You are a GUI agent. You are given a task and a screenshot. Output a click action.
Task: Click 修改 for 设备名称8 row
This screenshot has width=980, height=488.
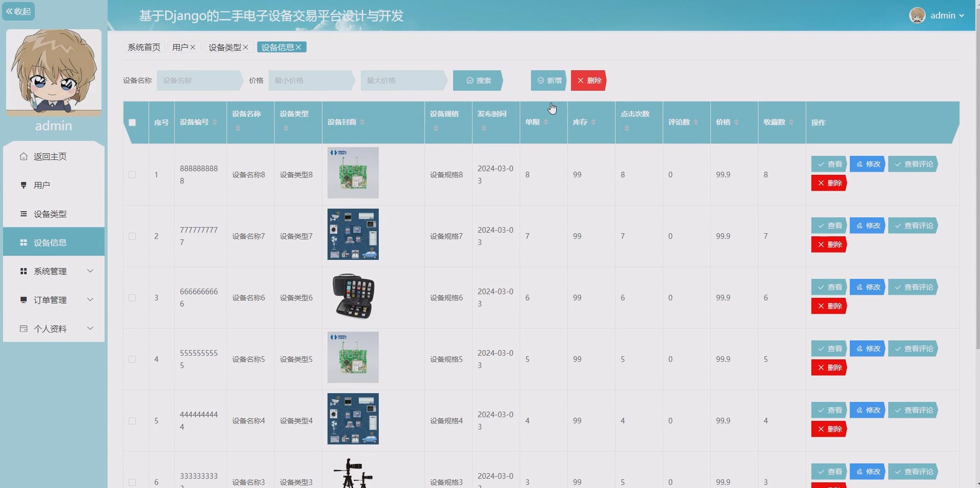[868, 164]
